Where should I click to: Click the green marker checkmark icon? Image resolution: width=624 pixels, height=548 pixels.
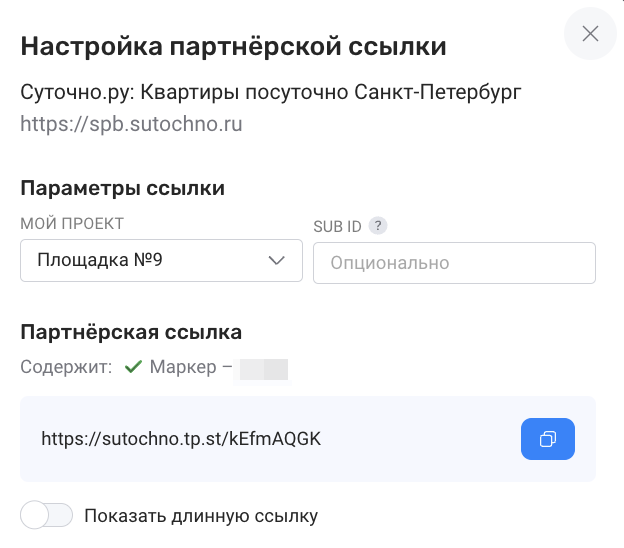pos(133,367)
